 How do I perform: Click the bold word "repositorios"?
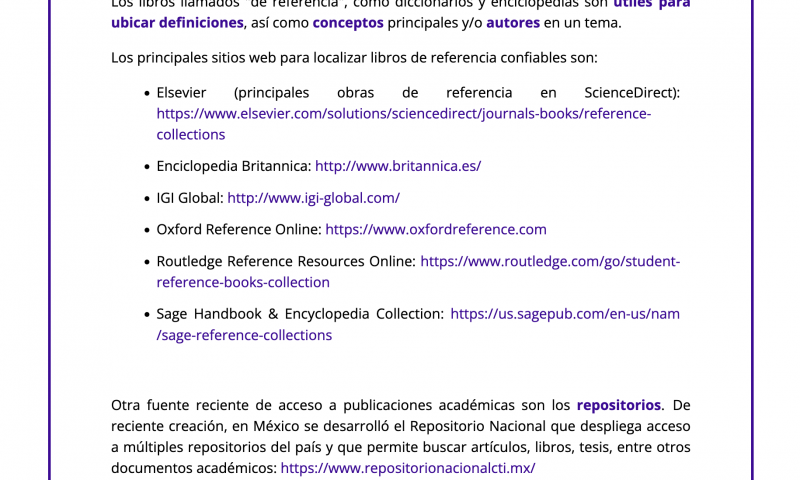[x=618, y=405]
